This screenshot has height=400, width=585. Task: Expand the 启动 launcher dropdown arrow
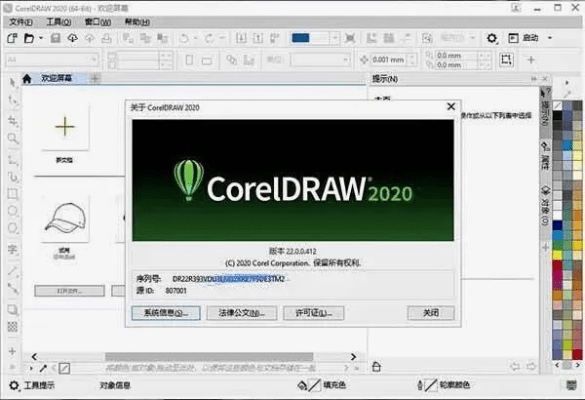tap(550, 38)
